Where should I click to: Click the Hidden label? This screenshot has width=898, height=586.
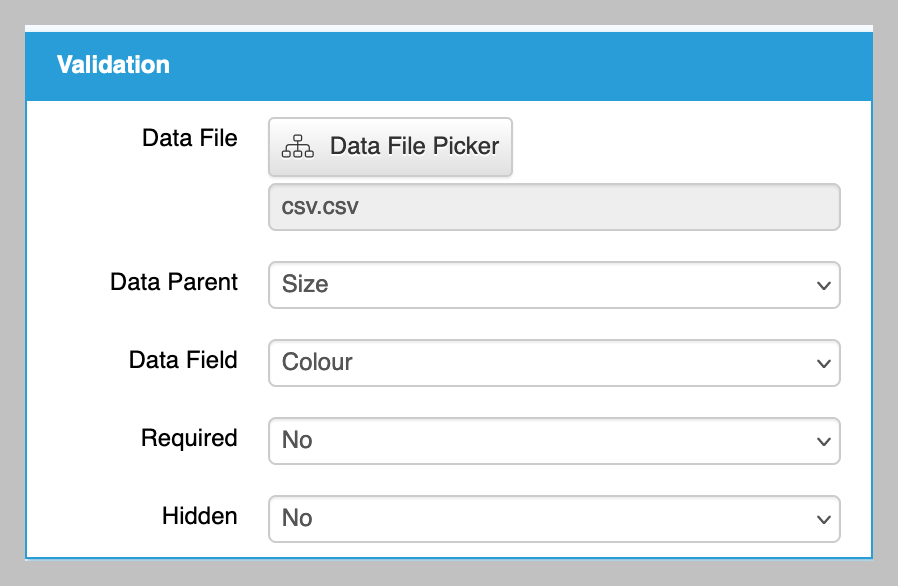point(200,517)
